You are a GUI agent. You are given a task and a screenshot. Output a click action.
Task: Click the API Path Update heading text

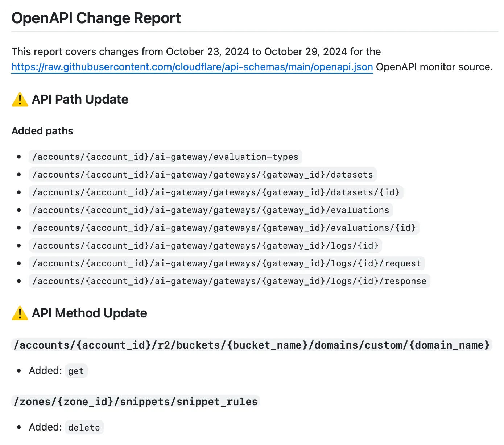[80, 100]
